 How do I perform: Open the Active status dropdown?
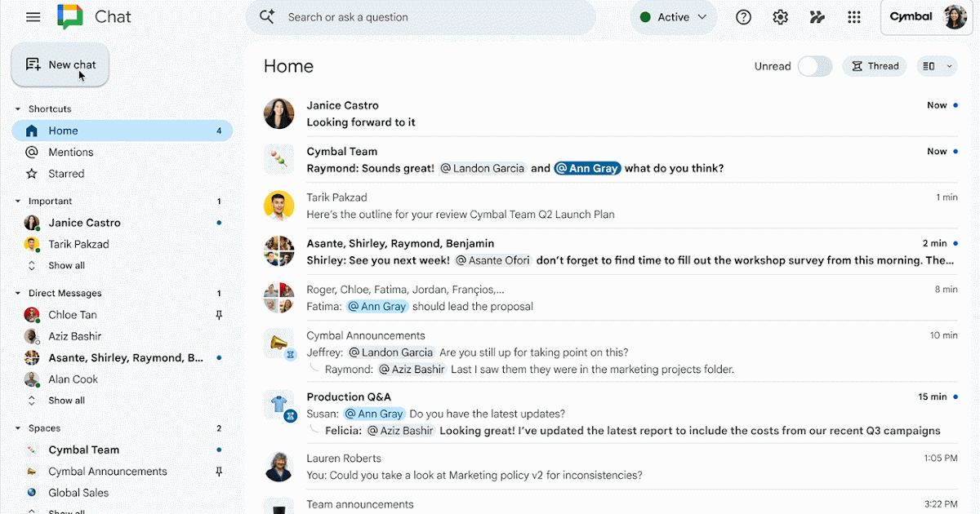pyautogui.click(x=673, y=17)
